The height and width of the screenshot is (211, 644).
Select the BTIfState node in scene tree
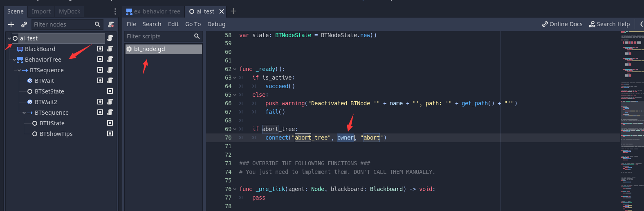click(x=52, y=123)
